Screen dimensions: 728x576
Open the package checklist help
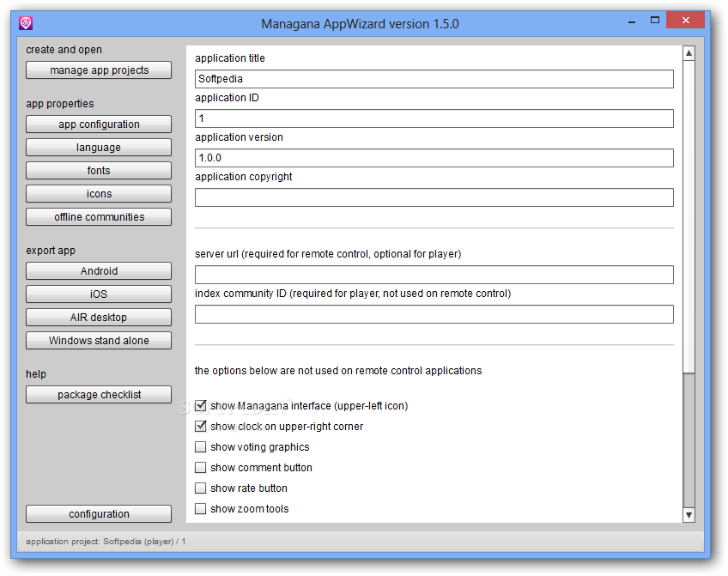tap(99, 395)
